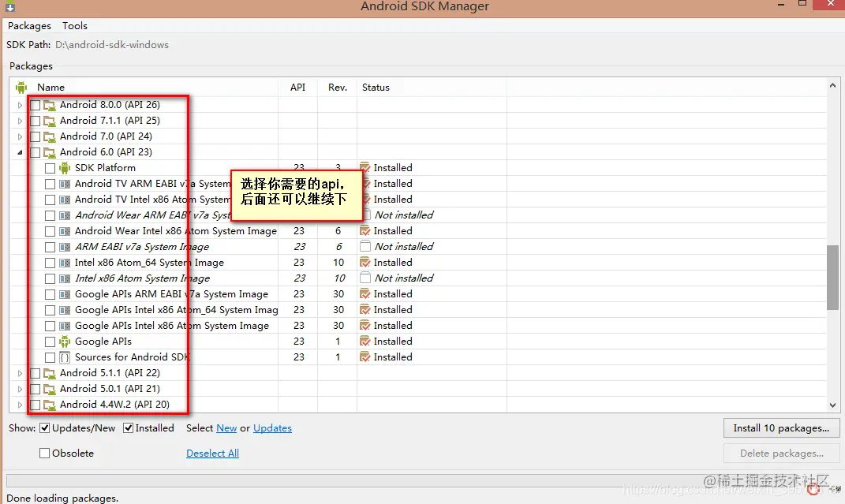
Task: Click the Google APIs add-on android icon
Action: tap(65, 342)
